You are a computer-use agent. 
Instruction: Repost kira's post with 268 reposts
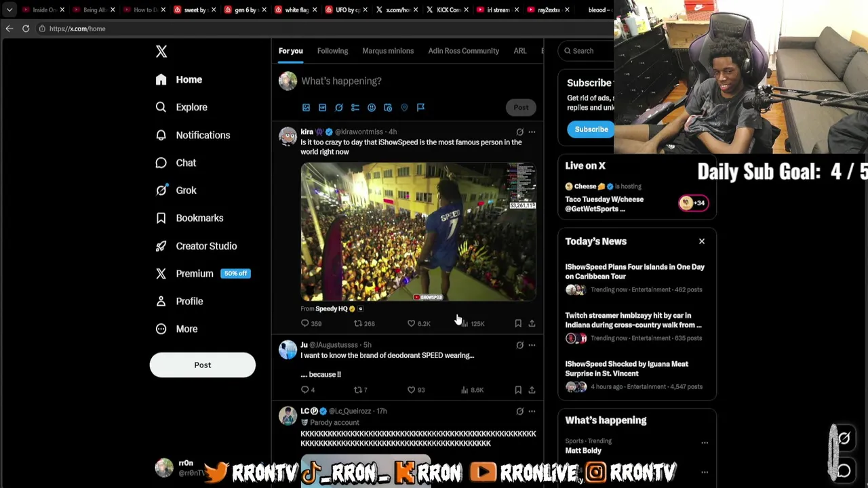click(364, 324)
